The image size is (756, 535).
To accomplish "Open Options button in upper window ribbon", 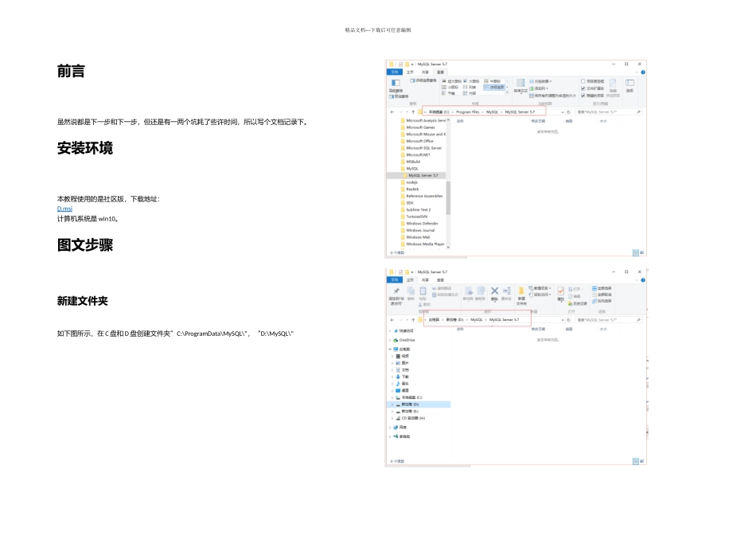I will (629, 85).
